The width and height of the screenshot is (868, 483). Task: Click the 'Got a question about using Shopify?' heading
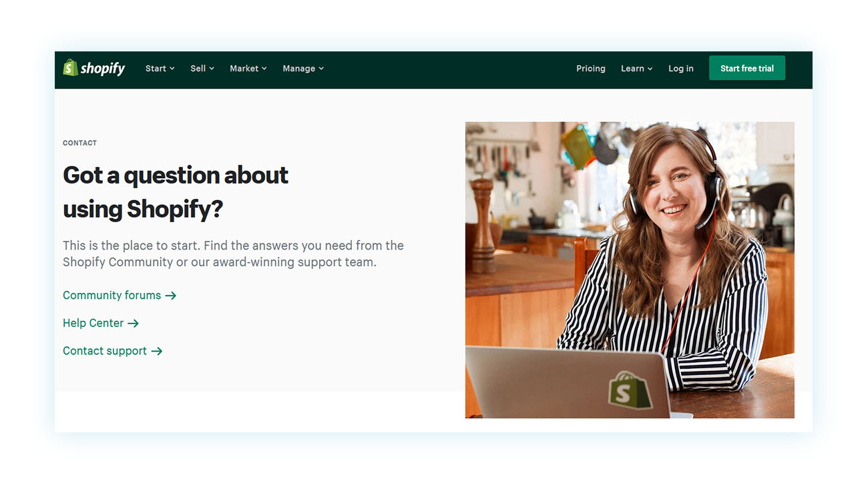coord(176,192)
